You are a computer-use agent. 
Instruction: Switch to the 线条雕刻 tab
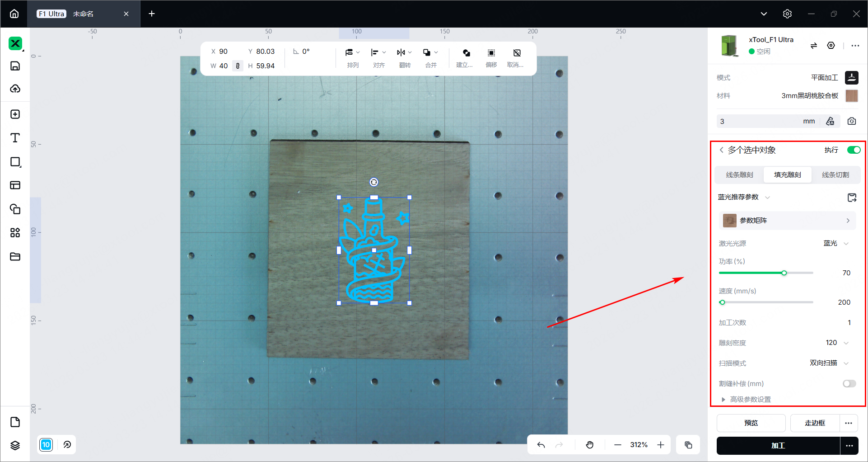(740, 175)
